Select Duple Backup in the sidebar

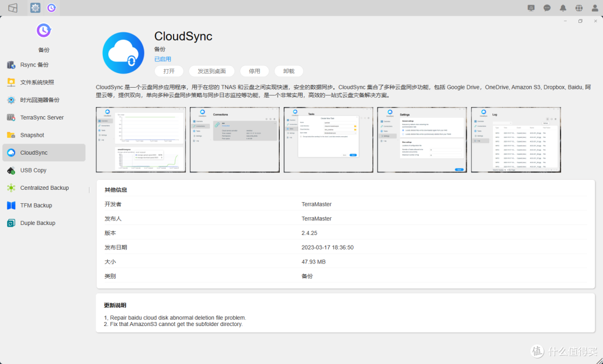point(44,223)
